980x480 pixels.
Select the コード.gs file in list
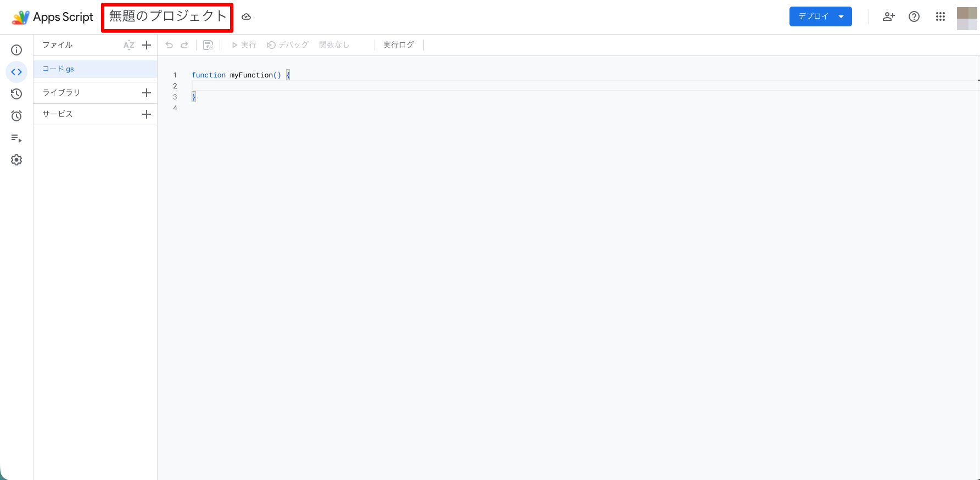click(x=95, y=69)
